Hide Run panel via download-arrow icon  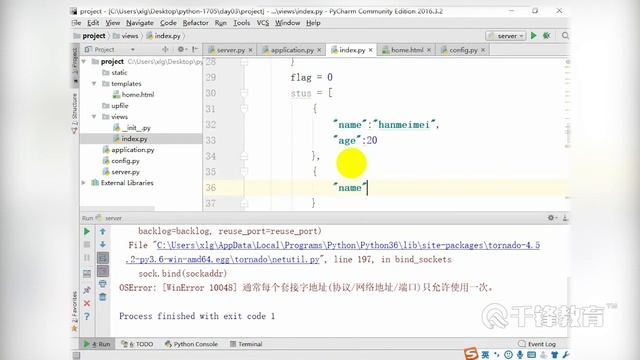point(565,218)
